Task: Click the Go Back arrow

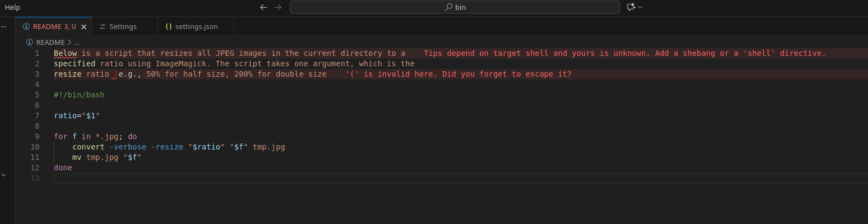Action: [263, 7]
